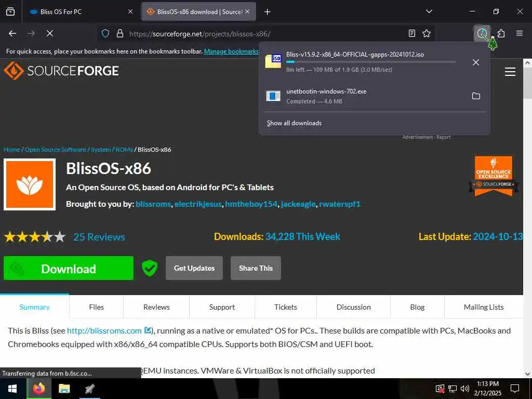Open http://blissroms.com link
Screen dimensions: 532x399
pos(104,330)
